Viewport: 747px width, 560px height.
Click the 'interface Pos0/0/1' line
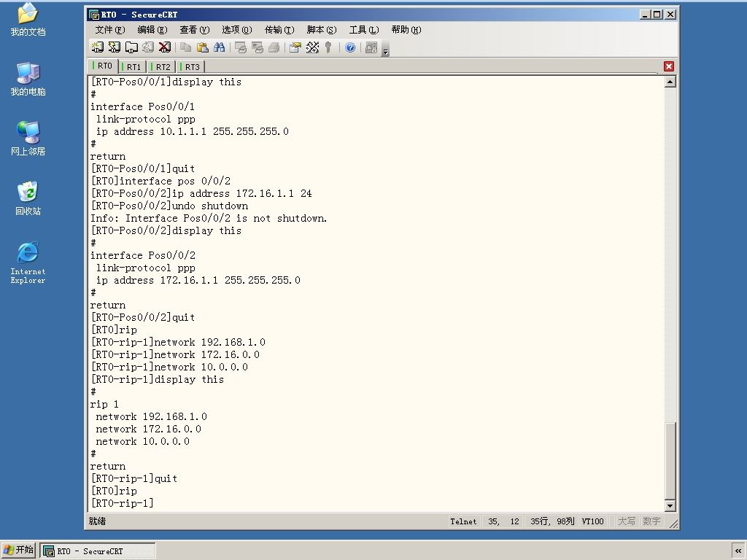point(142,106)
